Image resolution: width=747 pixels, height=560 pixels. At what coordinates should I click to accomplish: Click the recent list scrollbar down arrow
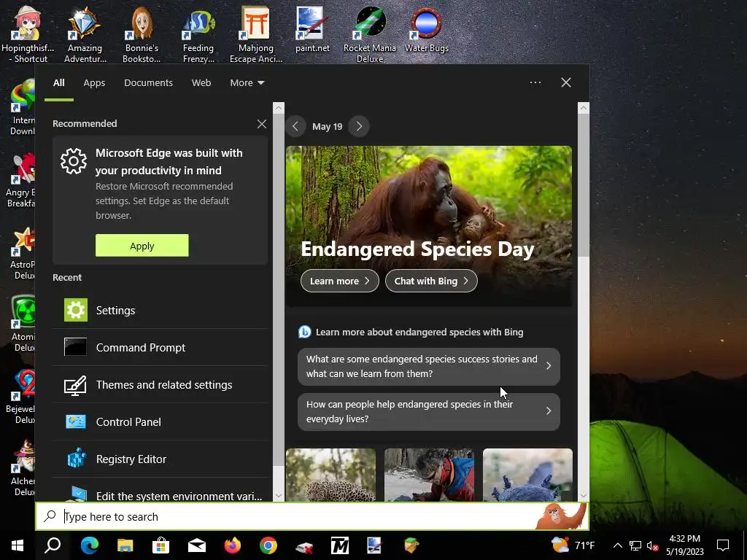point(279,496)
